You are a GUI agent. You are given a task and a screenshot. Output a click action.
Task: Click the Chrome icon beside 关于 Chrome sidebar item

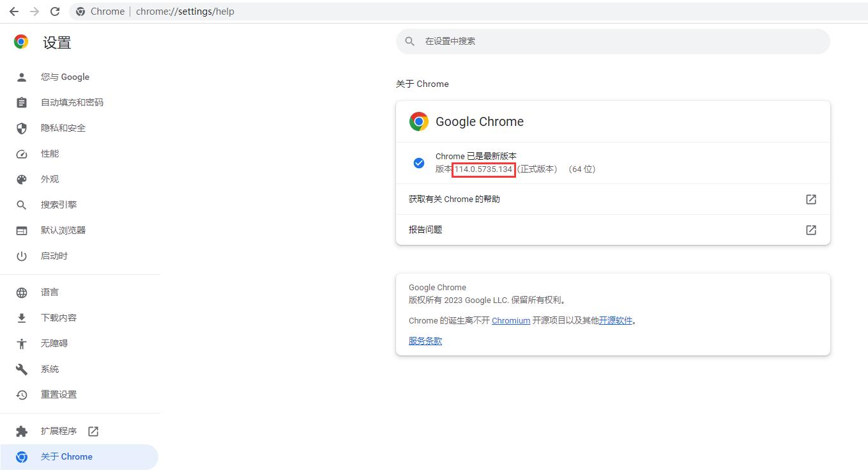22,456
